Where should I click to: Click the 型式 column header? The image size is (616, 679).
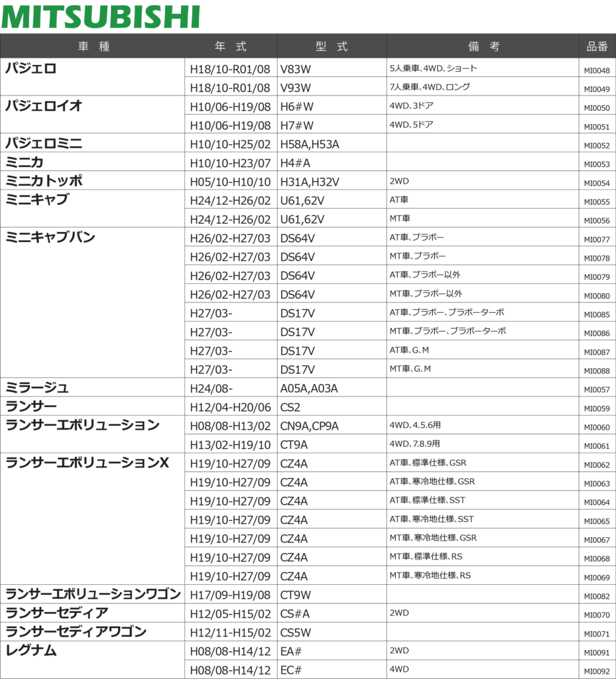click(x=332, y=46)
